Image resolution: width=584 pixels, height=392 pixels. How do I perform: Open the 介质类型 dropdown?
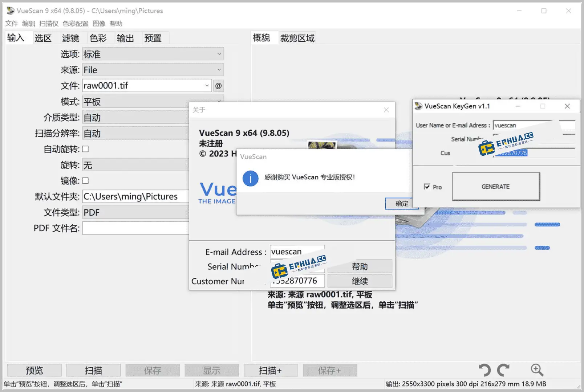[135, 117]
